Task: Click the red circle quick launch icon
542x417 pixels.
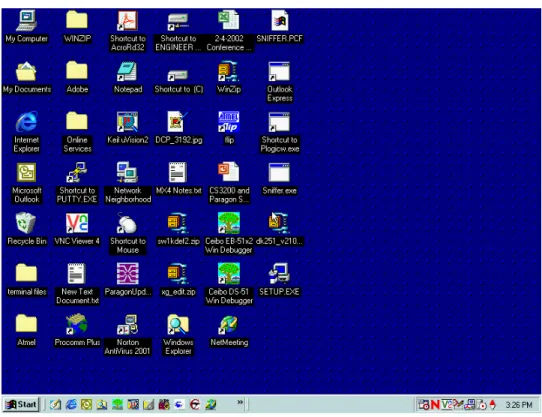Action: 195,404
